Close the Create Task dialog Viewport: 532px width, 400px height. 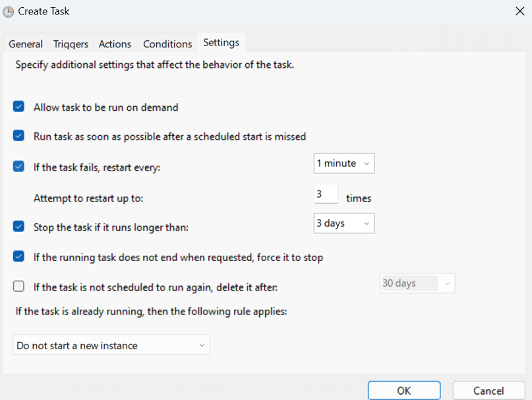coord(519,11)
